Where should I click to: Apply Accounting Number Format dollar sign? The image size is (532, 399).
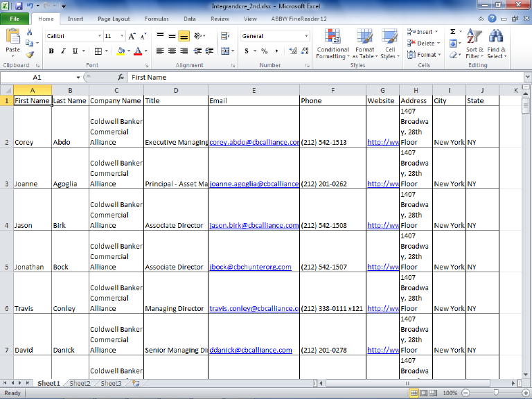click(247, 51)
